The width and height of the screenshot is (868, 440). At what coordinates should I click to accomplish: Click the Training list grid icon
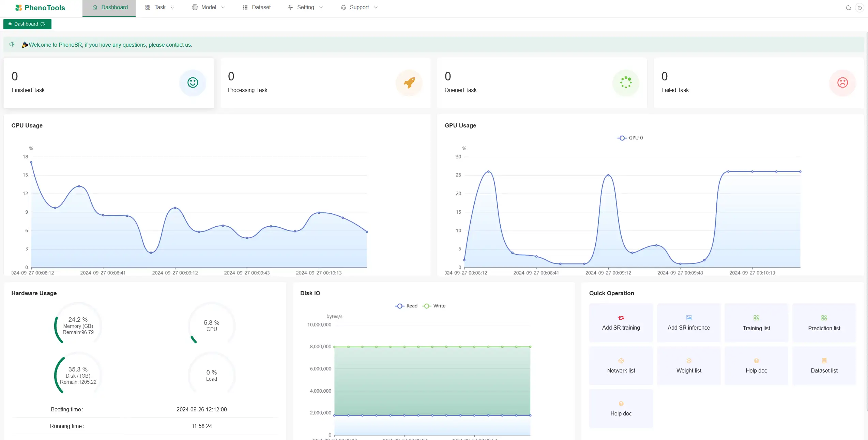click(x=756, y=318)
